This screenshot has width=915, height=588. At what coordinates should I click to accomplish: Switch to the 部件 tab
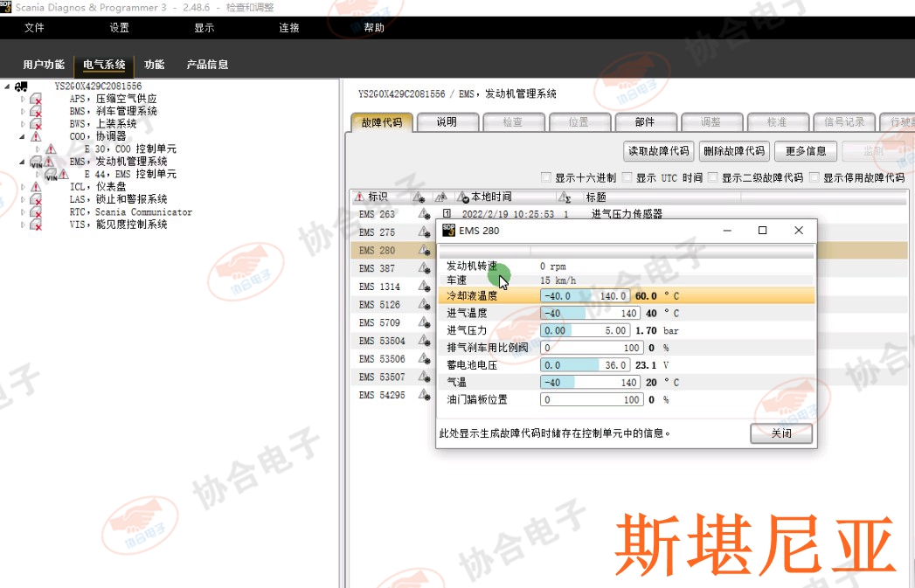tap(644, 122)
